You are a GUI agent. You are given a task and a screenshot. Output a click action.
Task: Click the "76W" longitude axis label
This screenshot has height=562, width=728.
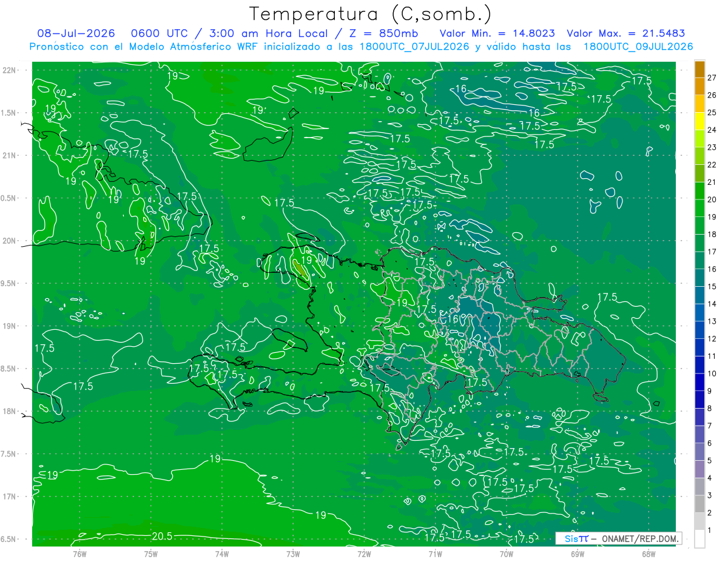click(x=79, y=554)
